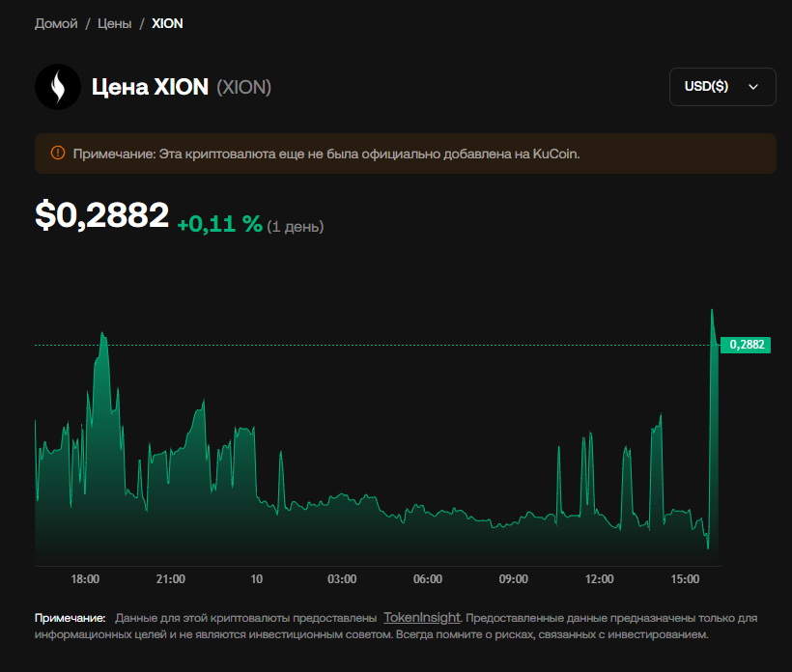
Task: Click the XION breadcrumb item
Action: coord(167,24)
